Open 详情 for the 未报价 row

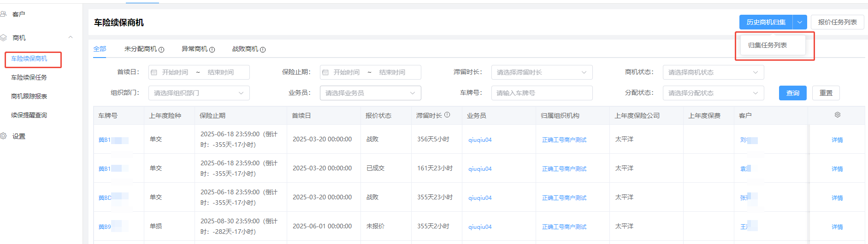click(837, 227)
